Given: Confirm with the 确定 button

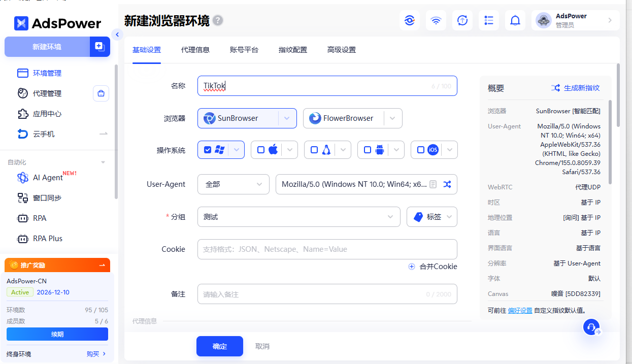Looking at the screenshot, I should 220,346.
